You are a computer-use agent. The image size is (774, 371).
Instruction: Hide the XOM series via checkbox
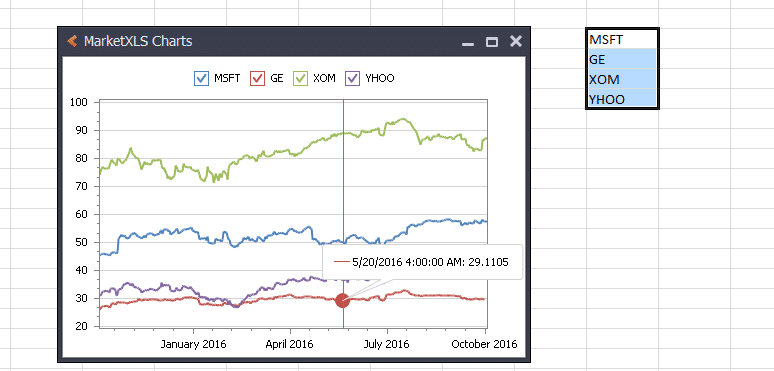point(301,78)
